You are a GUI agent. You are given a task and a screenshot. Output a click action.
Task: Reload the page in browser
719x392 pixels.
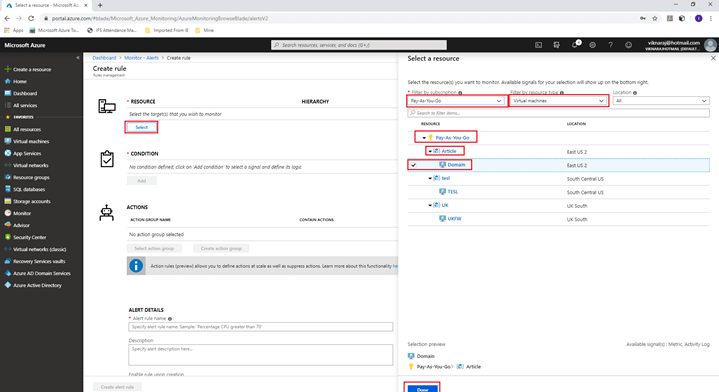[x=31, y=18]
